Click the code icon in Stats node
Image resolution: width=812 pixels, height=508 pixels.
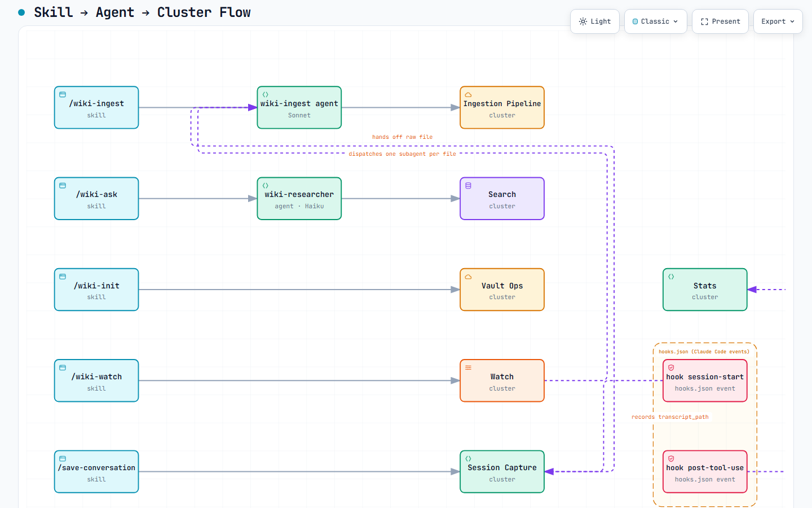tap(671, 277)
